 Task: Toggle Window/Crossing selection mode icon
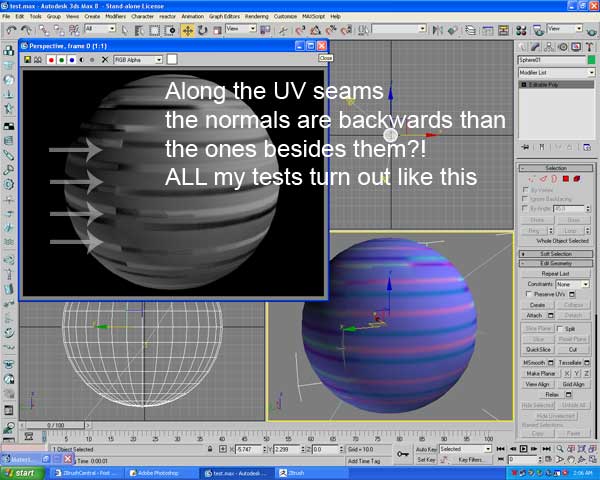pyautogui.click(x=170, y=30)
